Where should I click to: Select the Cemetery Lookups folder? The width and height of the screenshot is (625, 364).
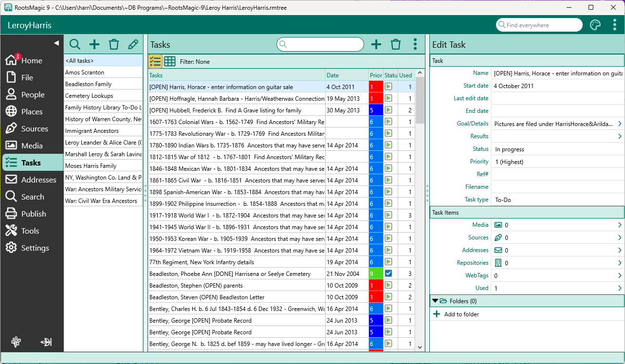click(x=89, y=96)
